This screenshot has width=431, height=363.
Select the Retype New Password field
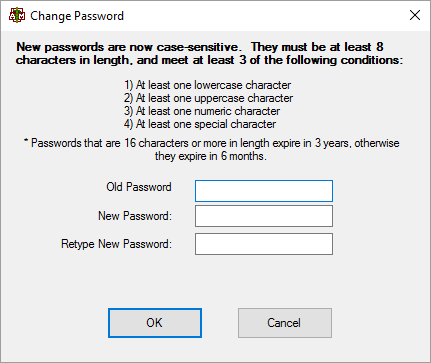click(264, 244)
